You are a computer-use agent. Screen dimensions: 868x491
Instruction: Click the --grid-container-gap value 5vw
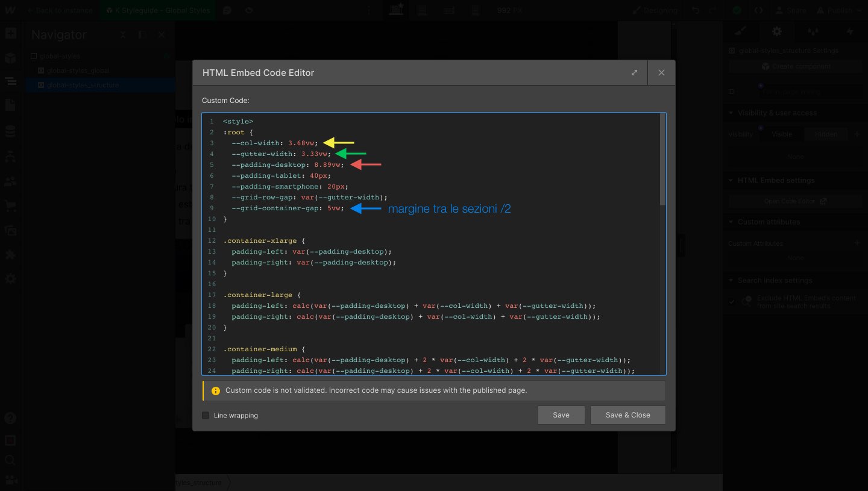point(335,208)
